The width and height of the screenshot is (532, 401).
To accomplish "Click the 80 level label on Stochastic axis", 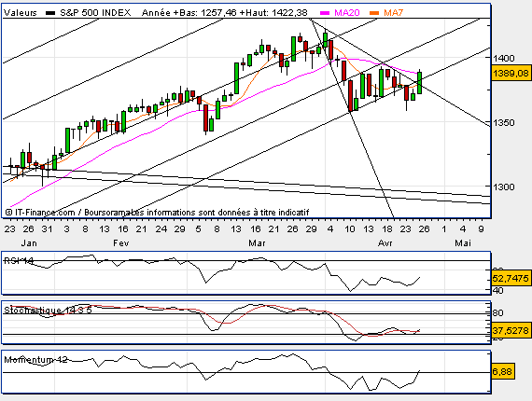I will point(498,312).
